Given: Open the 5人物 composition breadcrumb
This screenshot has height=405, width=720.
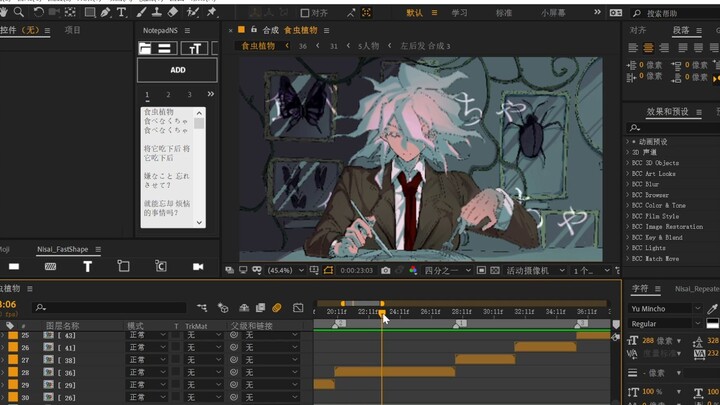Looking at the screenshot, I should tap(369, 46).
